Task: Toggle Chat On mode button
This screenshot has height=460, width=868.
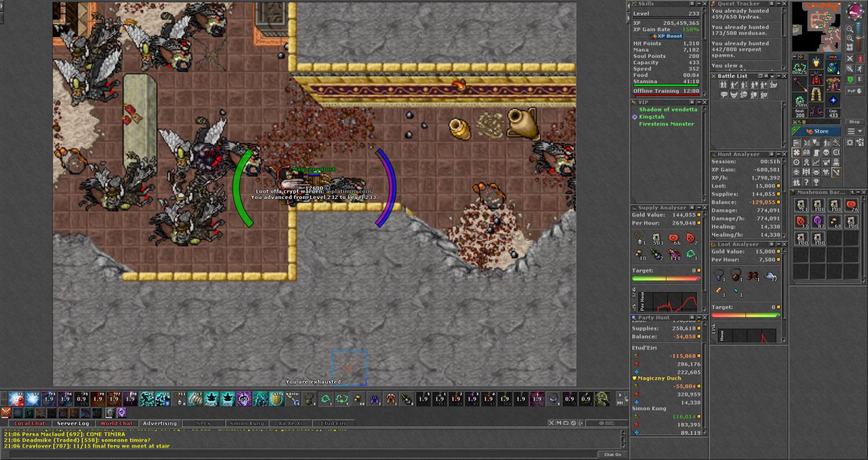Action: coord(613,454)
